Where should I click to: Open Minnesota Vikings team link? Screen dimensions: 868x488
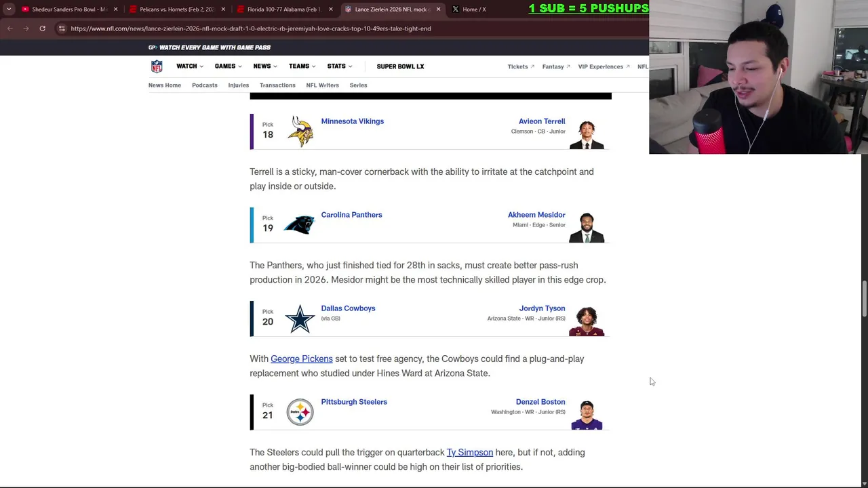pyautogui.click(x=353, y=121)
